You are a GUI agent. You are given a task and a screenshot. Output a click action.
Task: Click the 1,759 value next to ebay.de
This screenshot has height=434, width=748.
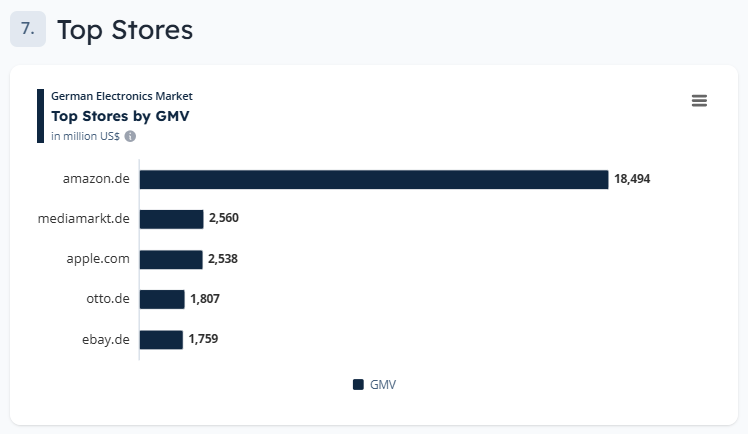(x=203, y=339)
